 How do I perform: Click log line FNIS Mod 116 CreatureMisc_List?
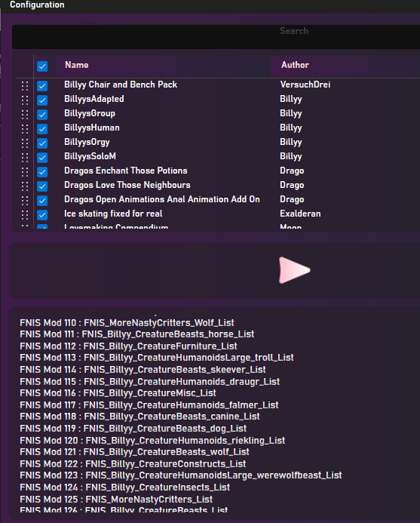point(118,393)
